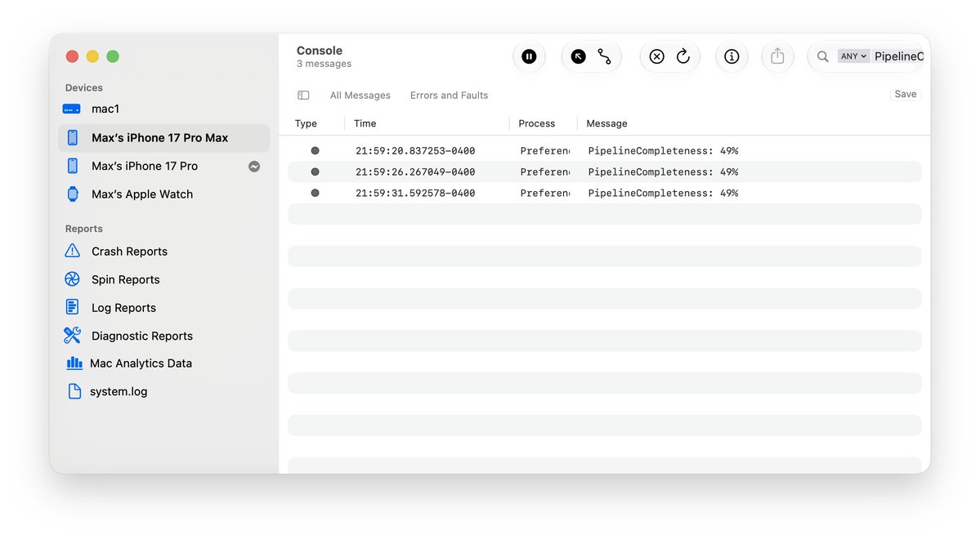980x539 pixels.
Task: Click the mac1 computer icon
Action: pos(72,109)
